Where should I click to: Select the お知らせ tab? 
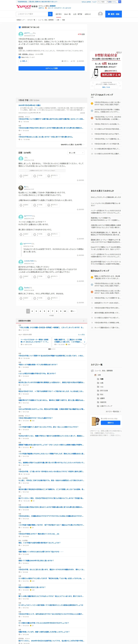pyautogui.click(x=88, y=14)
